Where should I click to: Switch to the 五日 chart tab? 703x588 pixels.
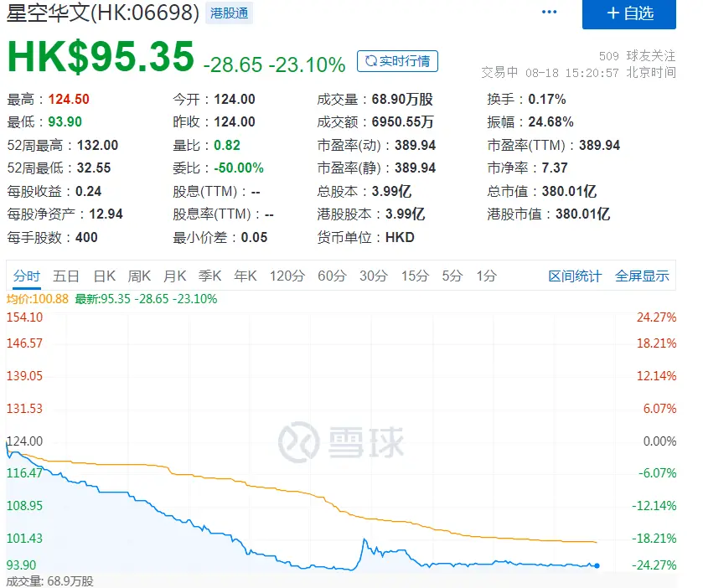(66, 276)
